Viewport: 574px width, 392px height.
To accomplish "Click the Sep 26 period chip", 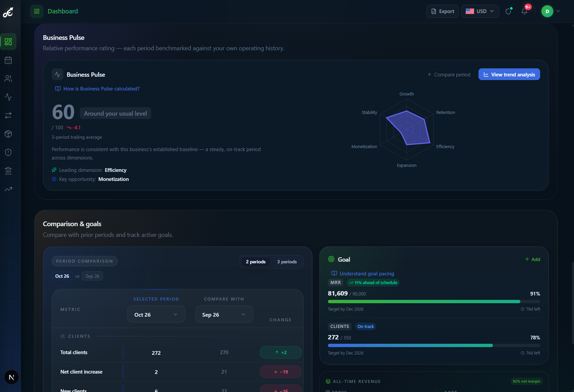I will pyautogui.click(x=92, y=276).
